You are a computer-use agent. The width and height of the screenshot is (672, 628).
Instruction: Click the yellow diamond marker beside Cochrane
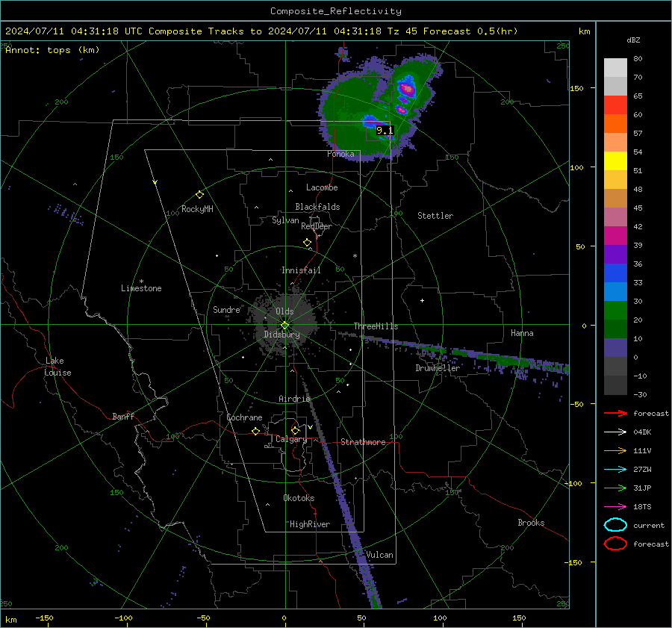(255, 431)
